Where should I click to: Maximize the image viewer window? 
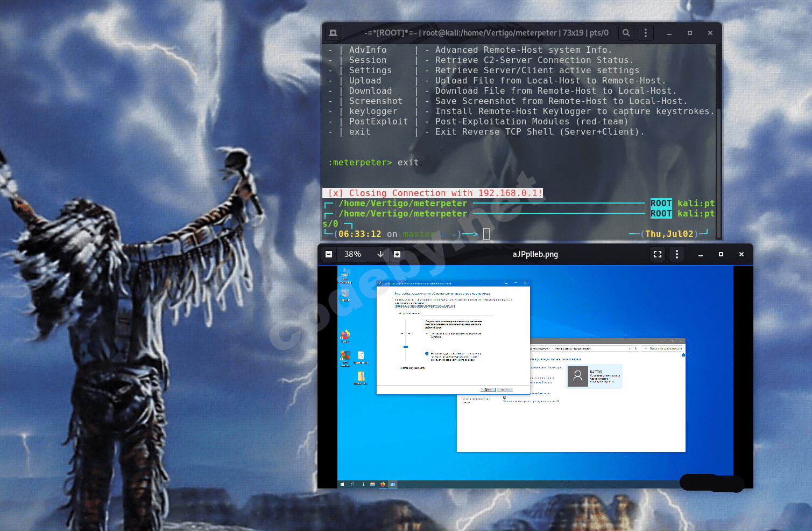click(x=721, y=254)
